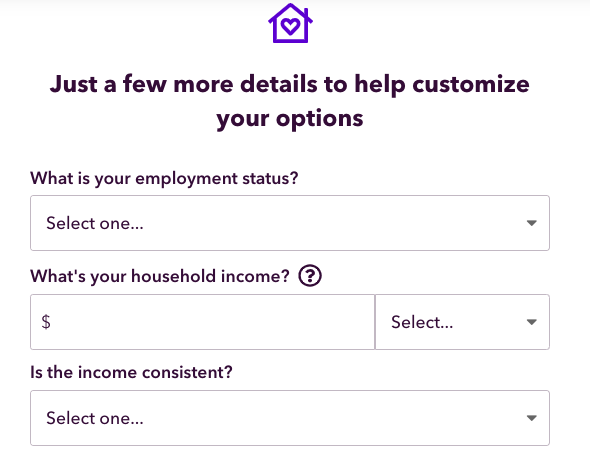The width and height of the screenshot is (590, 454).
Task: Click the "your options" heading line
Action: coord(290,118)
